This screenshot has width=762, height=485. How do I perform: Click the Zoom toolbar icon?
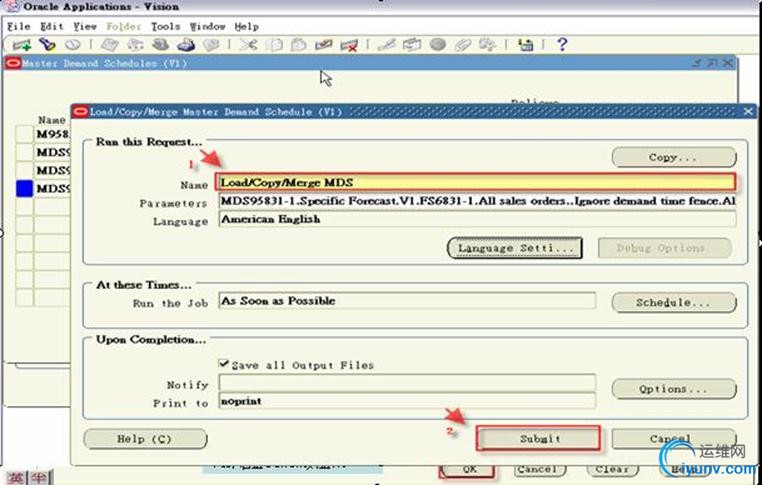click(412, 45)
